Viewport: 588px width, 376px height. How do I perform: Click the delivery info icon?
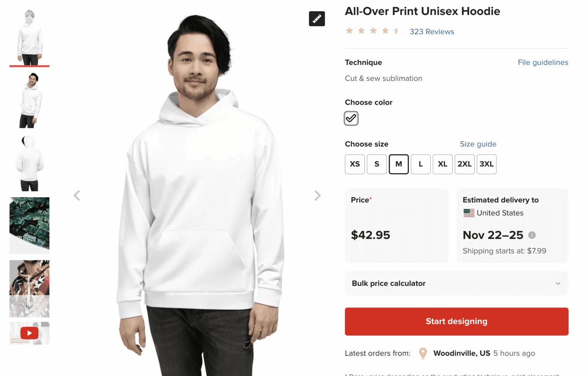[x=532, y=235]
